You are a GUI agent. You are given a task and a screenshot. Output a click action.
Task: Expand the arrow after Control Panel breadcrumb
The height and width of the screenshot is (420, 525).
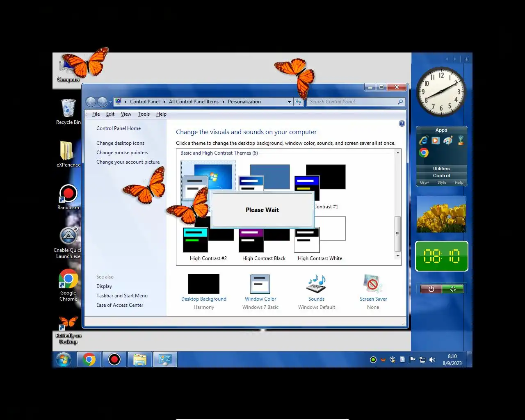click(x=164, y=102)
